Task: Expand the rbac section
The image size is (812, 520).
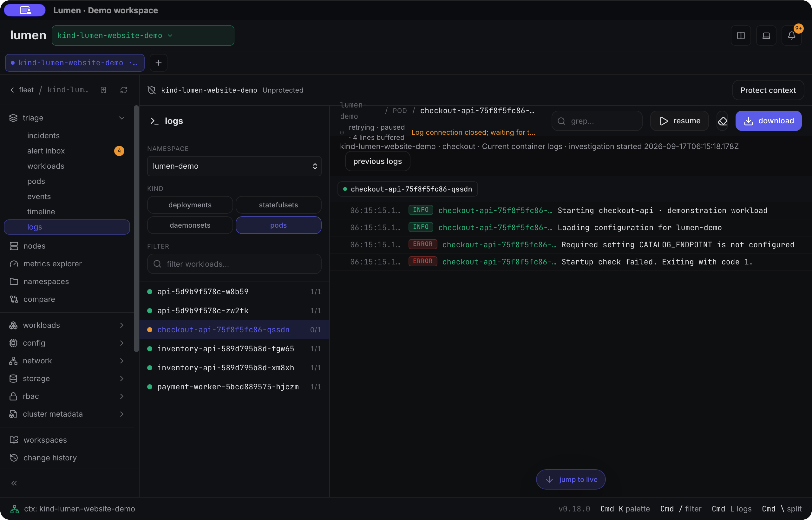Action: coord(121,396)
